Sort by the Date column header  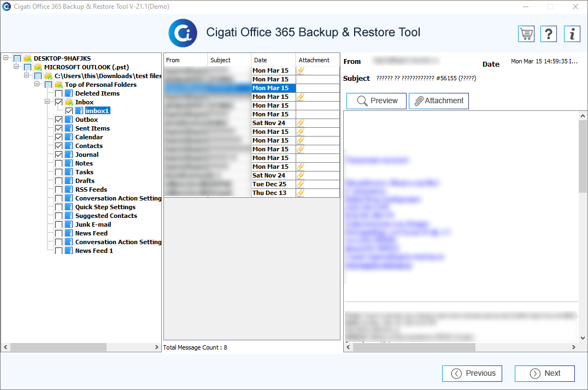point(273,60)
